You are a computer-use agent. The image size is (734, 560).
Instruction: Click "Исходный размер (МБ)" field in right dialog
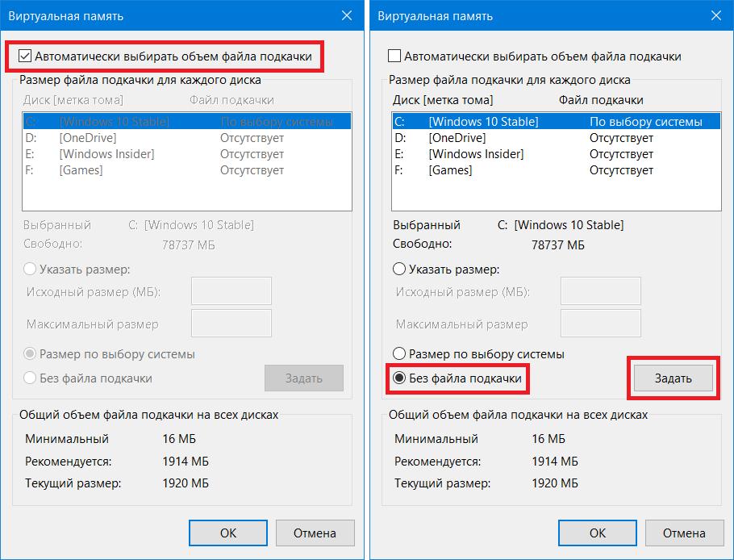pyautogui.click(x=601, y=290)
